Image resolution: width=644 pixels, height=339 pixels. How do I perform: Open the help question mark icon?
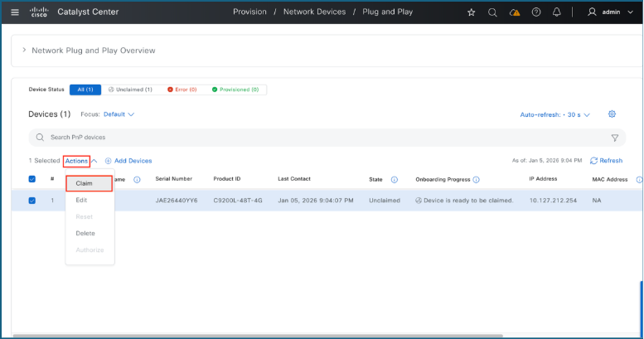click(x=536, y=12)
